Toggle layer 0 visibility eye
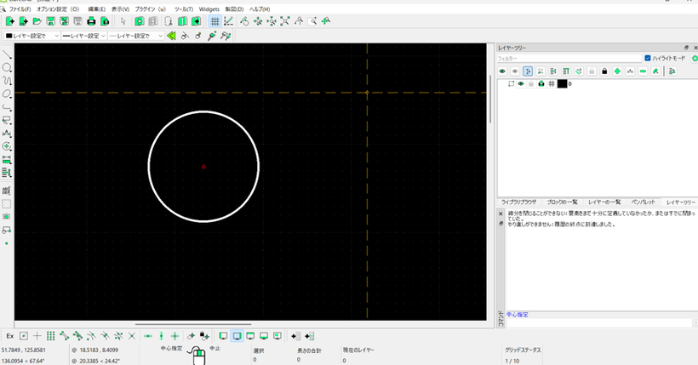The image size is (698, 365). click(x=520, y=84)
